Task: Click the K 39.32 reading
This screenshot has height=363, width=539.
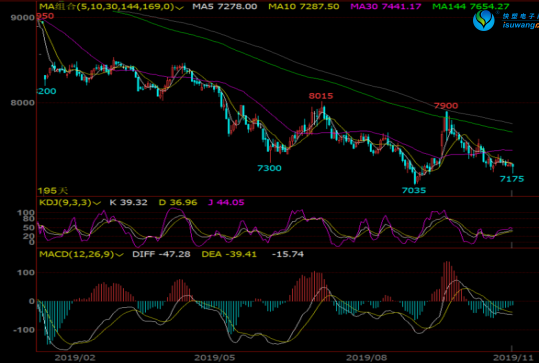Action: pos(128,202)
